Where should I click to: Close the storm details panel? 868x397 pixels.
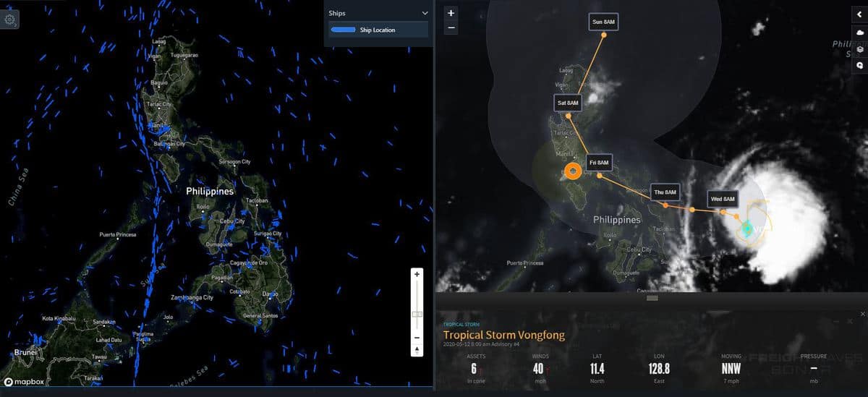coord(862,314)
